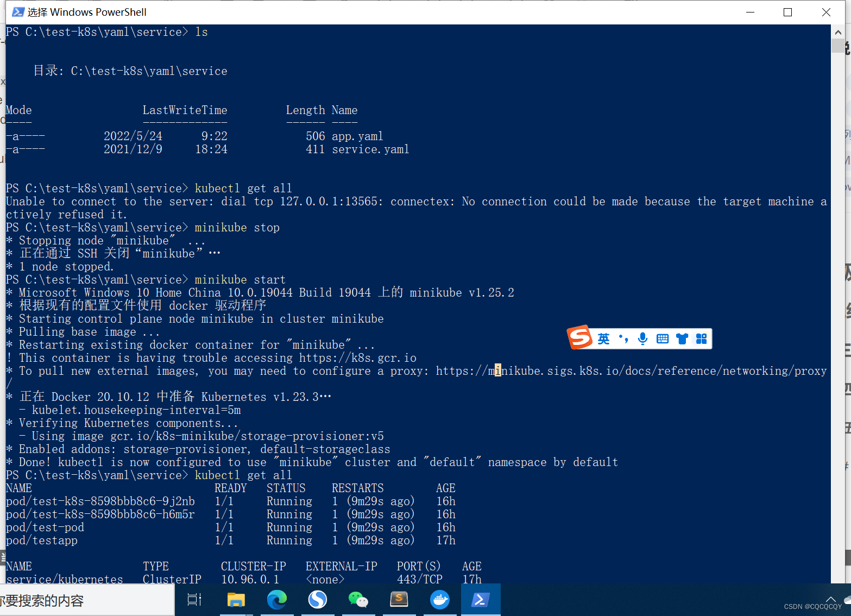Expand hidden system tray icons chevron
Image resolution: width=851 pixels, height=616 pixels.
click(x=831, y=599)
